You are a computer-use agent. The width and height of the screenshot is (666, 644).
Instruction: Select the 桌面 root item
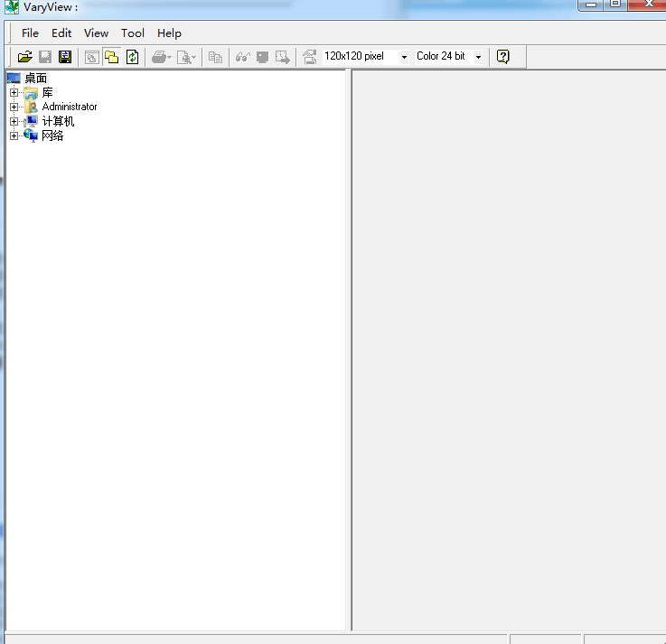tap(35, 79)
